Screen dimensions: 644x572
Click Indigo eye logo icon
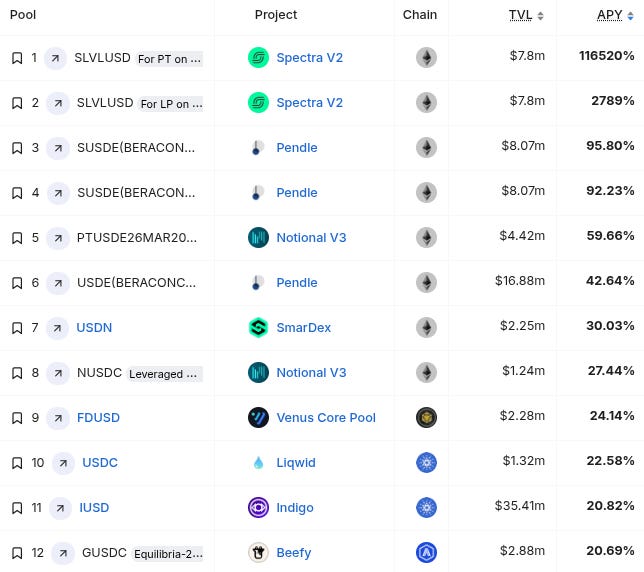258,508
